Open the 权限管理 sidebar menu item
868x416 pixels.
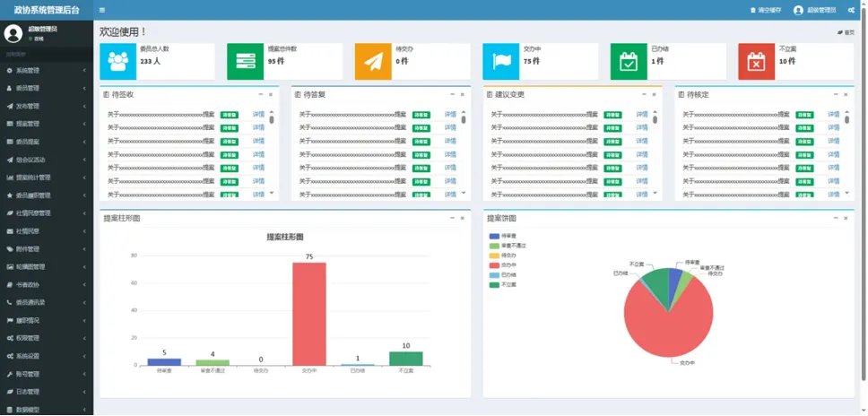coord(47,338)
